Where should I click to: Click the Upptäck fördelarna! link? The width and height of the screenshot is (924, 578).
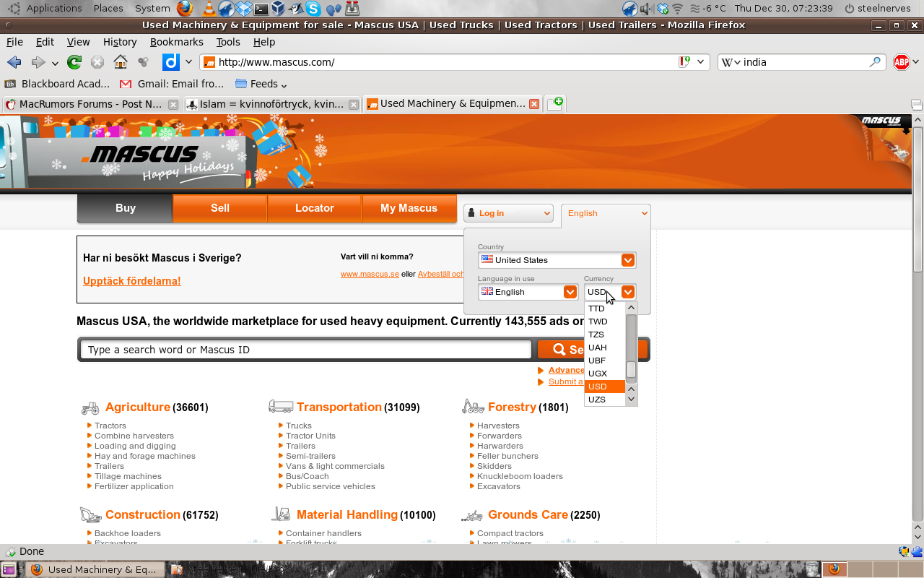[132, 281]
